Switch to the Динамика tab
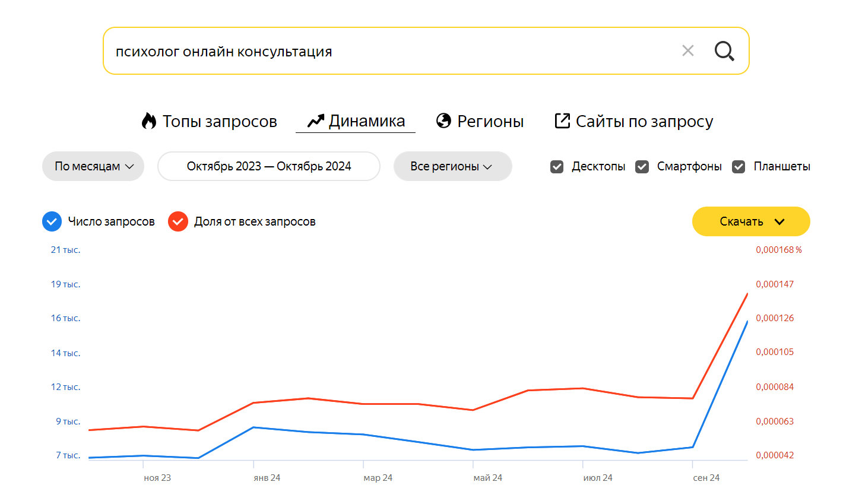This screenshot has height=504, width=843. click(356, 121)
